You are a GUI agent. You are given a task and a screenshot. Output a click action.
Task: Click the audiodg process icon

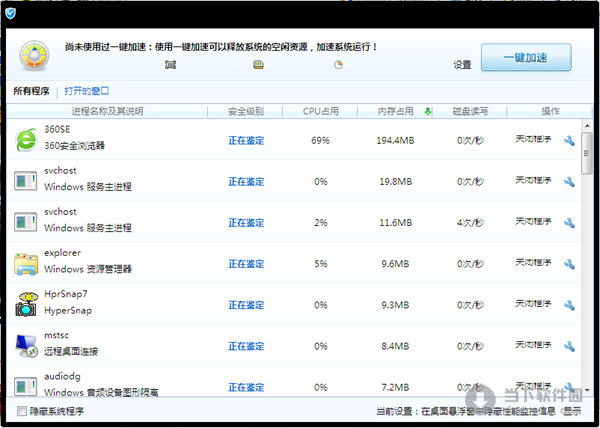[26, 386]
